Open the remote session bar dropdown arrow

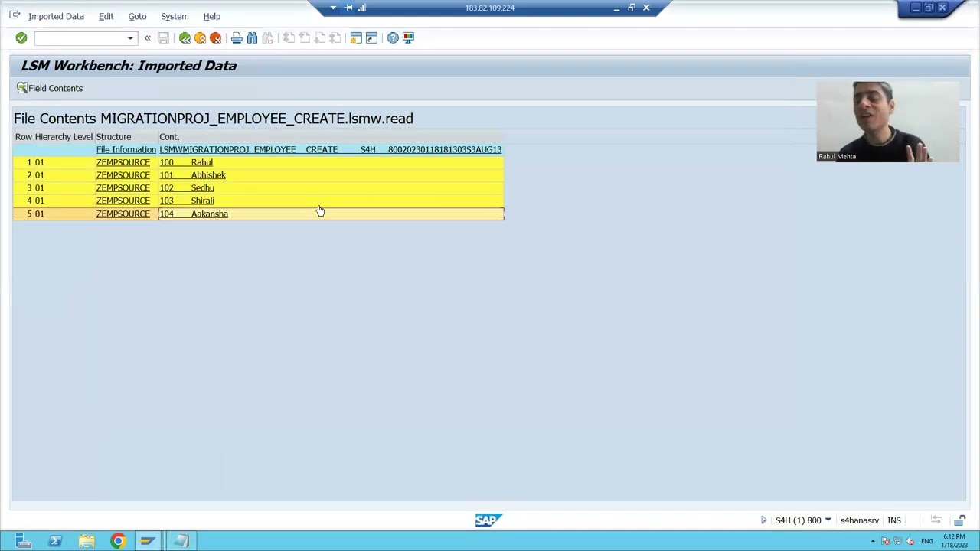click(333, 8)
